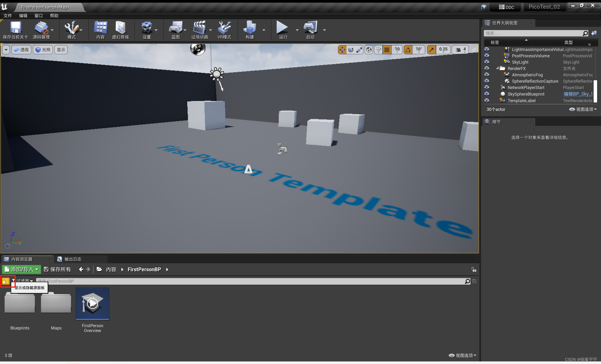Image resolution: width=601 pixels, height=364 pixels.
Task: Open the 编辑 menu
Action: (x=23, y=15)
